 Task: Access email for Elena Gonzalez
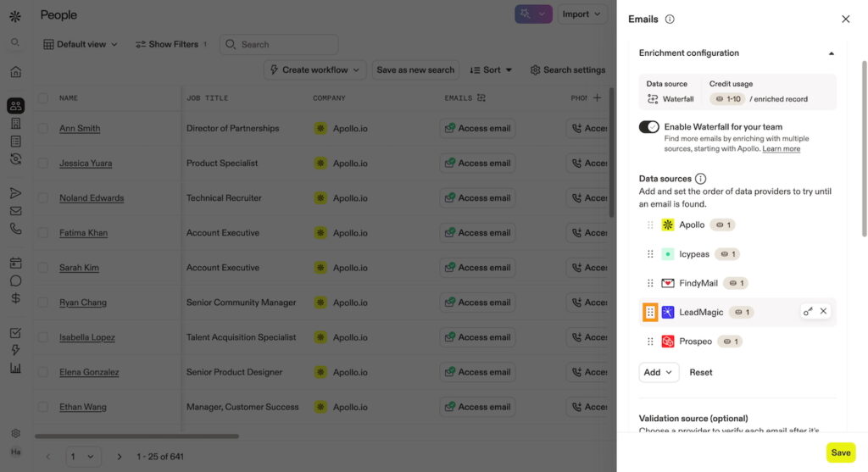coord(478,372)
